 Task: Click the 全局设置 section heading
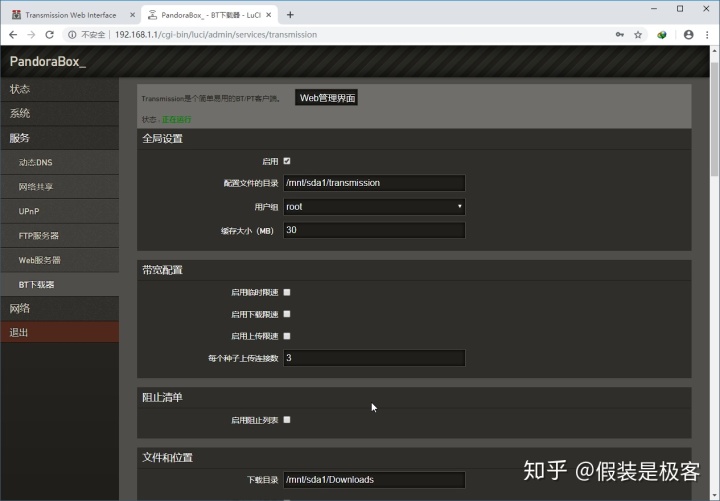click(162, 139)
